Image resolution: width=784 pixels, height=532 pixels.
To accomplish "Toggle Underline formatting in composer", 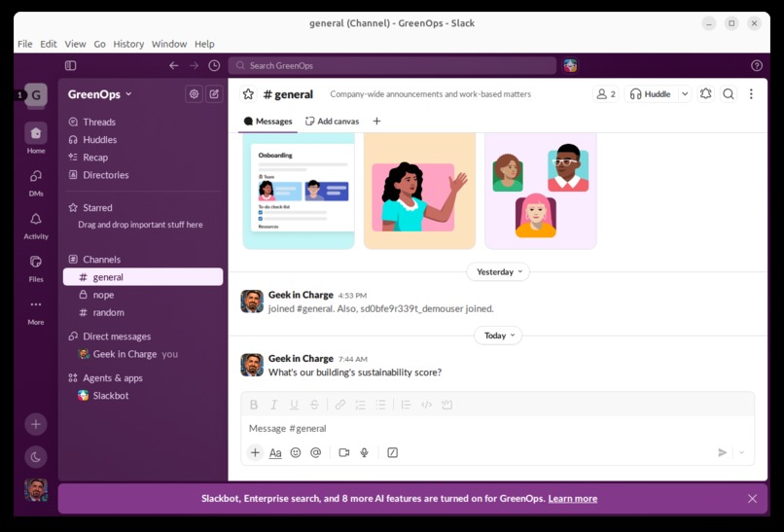I will coord(294,405).
